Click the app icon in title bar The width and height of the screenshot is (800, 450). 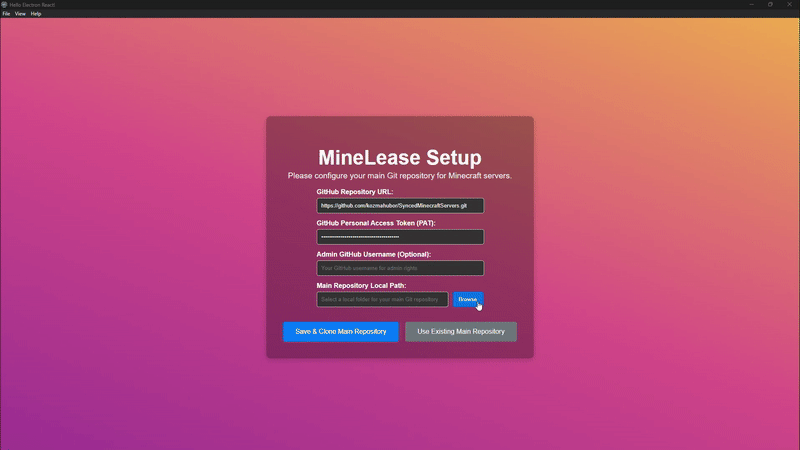pos(4,5)
